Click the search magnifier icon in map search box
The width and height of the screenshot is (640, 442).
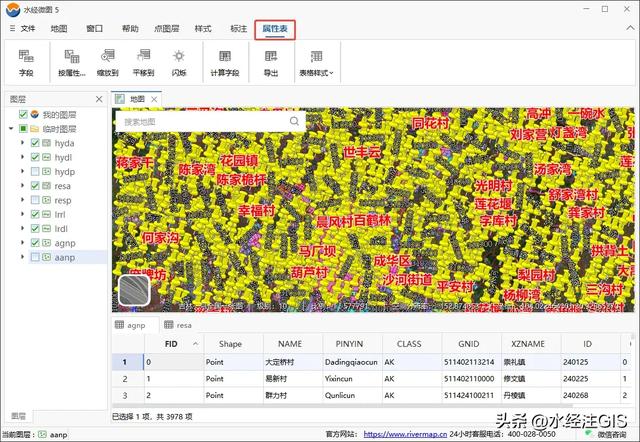pyautogui.click(x=294, y=121)
